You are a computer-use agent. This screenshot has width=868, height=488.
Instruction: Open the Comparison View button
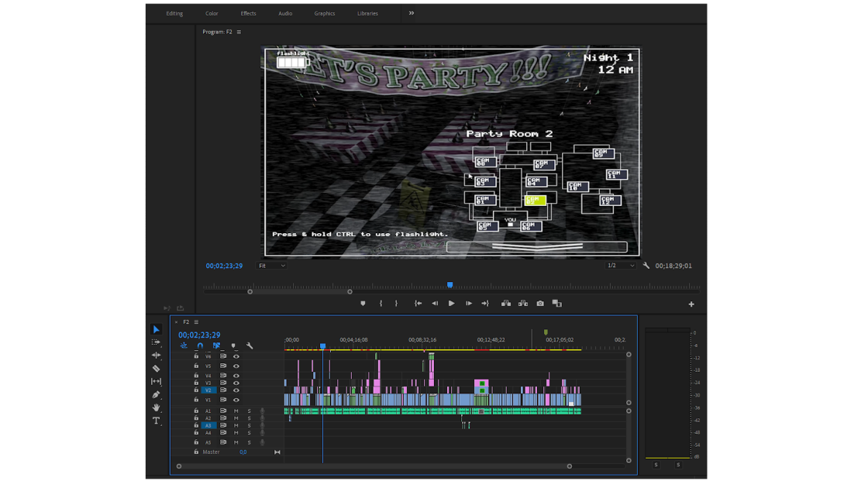click(557, 304)
